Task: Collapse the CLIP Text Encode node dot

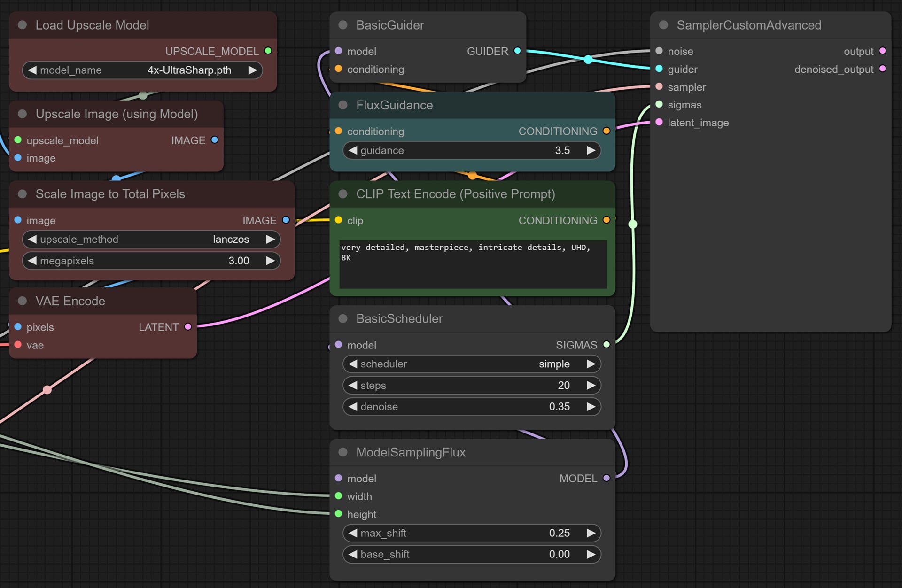Action: 343,193
